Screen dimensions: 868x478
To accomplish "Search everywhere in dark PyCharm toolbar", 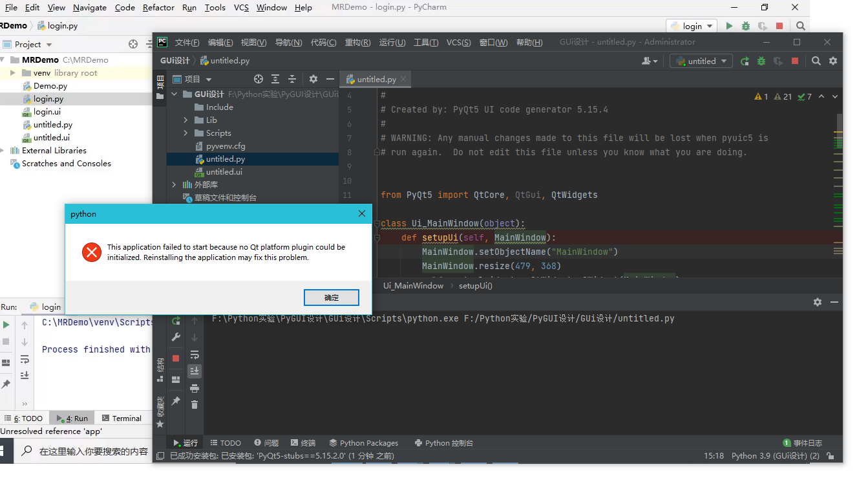I will pos(816,61).
